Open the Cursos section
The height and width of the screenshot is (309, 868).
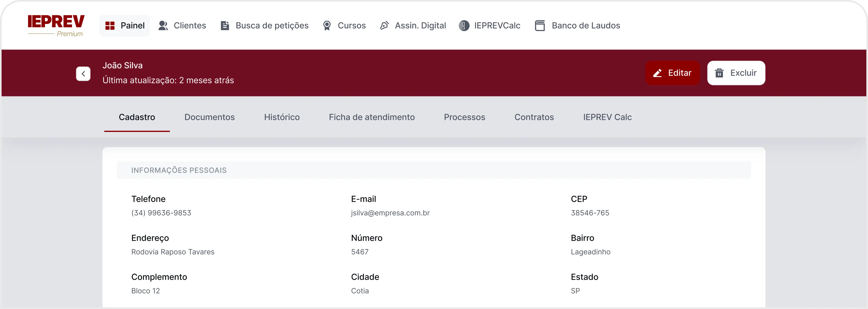point(344,26)
